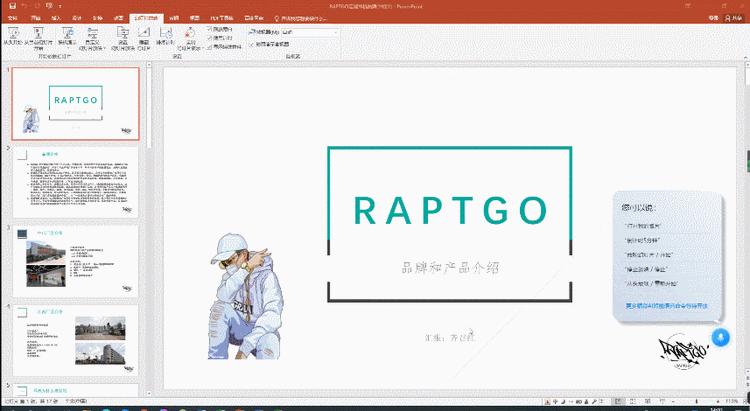
Task: Open the File tab
Action: (x=13, y=18)
